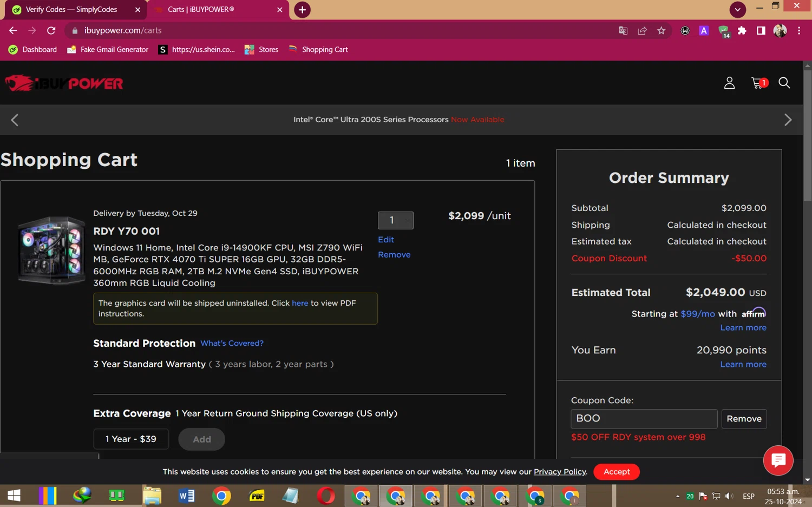The width and height of the screenshot is (812, 507).
Task: Open the purple A extension icon
Action: tap(704, 31)
